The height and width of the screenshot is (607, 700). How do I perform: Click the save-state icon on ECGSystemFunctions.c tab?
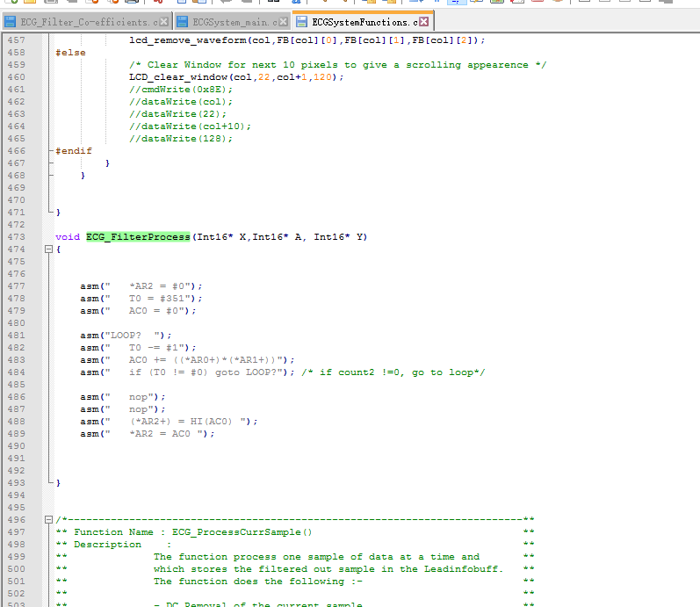click(x=302, y=21)
